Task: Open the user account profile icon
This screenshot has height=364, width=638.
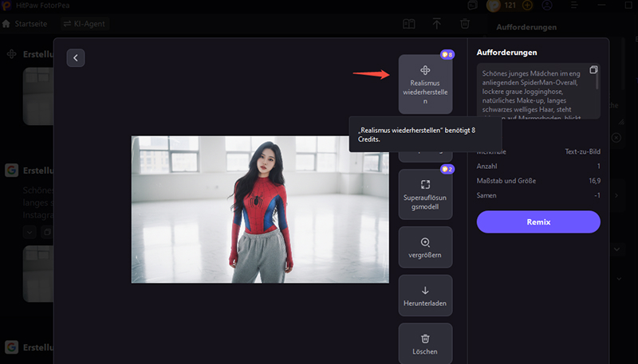Action: point(547,6)
